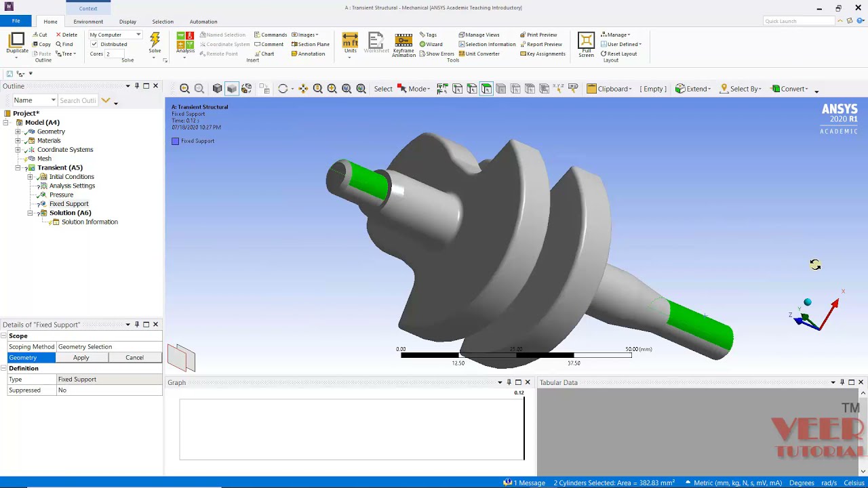This screenshot has width=868, height=488.
Task: Click the 1 Message status link
Action: [524, 483]
